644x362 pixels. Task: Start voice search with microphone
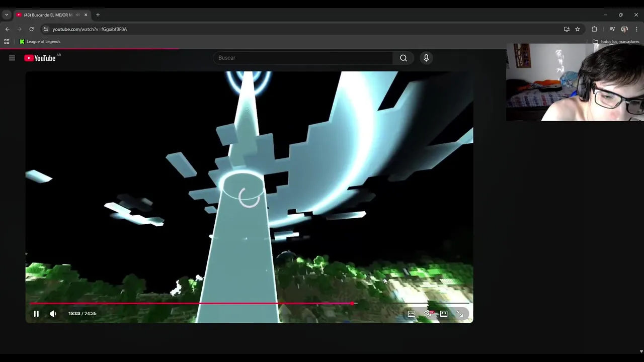[426, 58]
